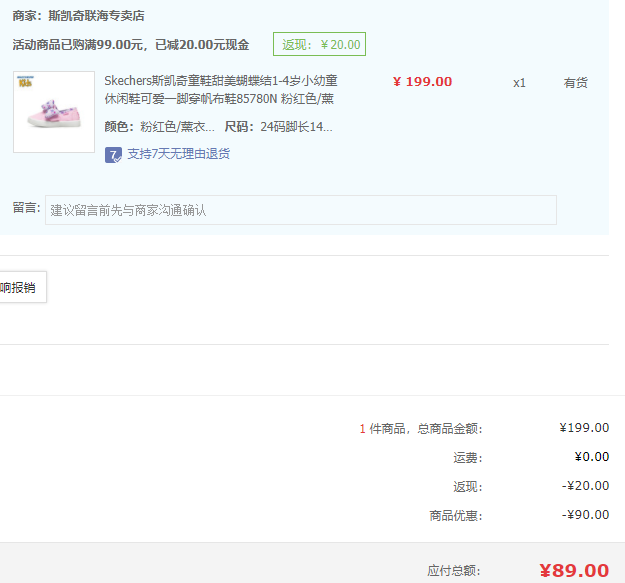Click the 报销 button

(23, 287)
